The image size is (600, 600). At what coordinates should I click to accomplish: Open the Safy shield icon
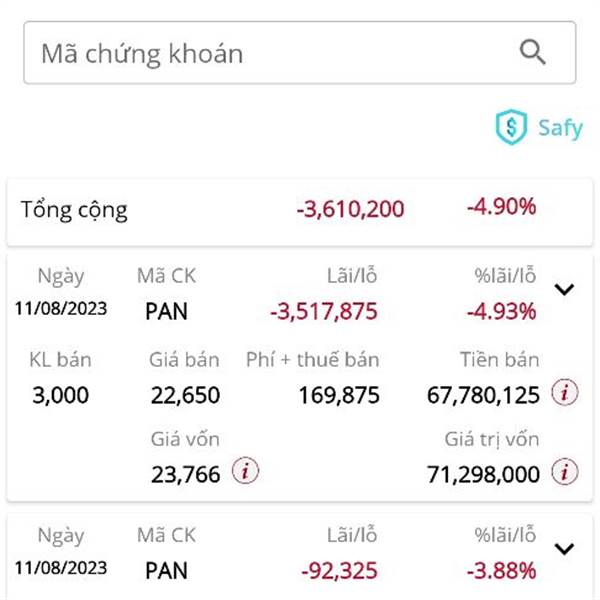tap(511, 127)
